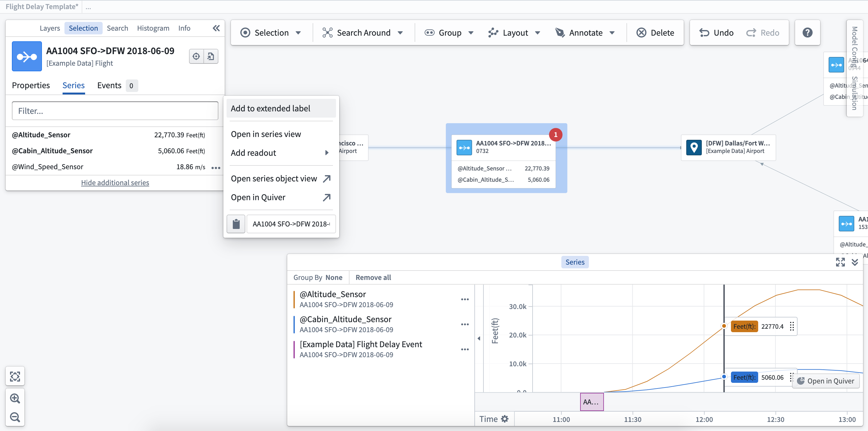Image resolution: width=868 pixels, height=431 pixels.
Task: Click Hide additional series link
Action: [115, 182]
